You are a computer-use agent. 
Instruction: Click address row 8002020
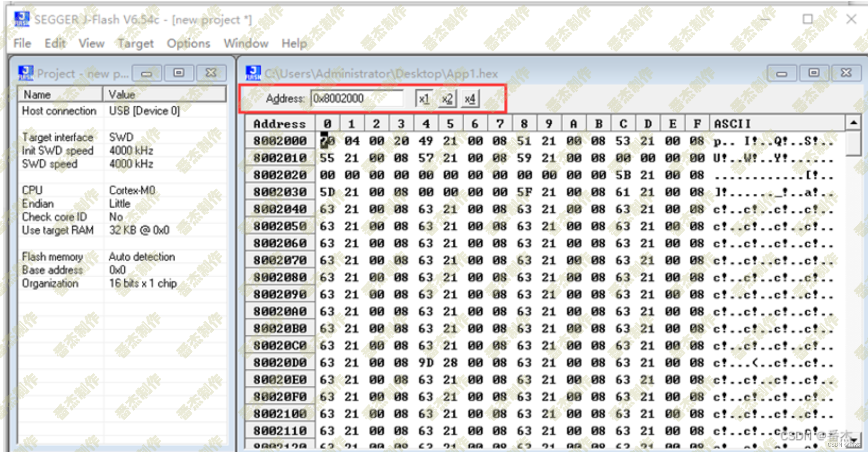280,175
